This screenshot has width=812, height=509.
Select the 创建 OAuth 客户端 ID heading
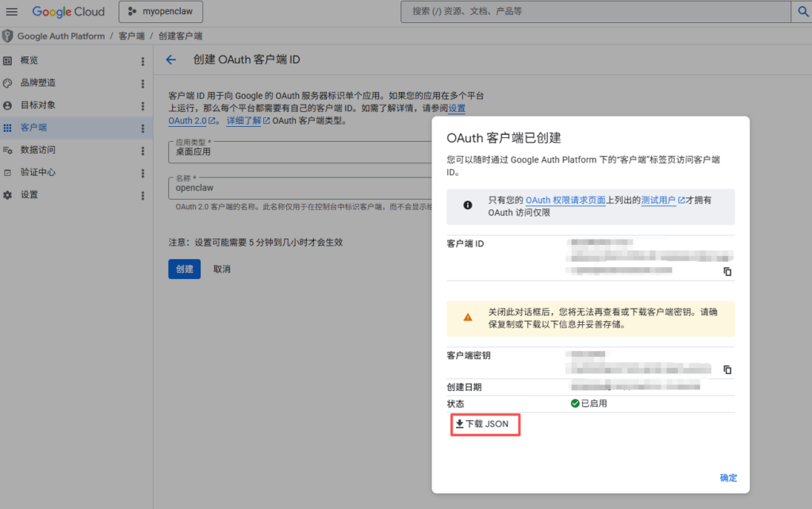[247, 59]
